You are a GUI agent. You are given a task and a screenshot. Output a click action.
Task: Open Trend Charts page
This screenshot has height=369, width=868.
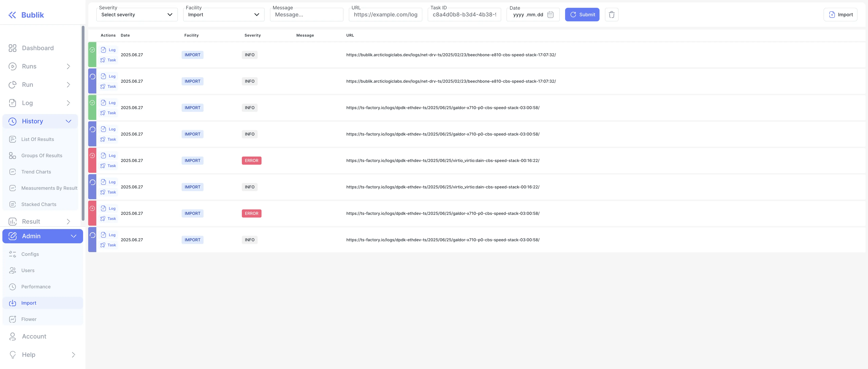[36, 172]
